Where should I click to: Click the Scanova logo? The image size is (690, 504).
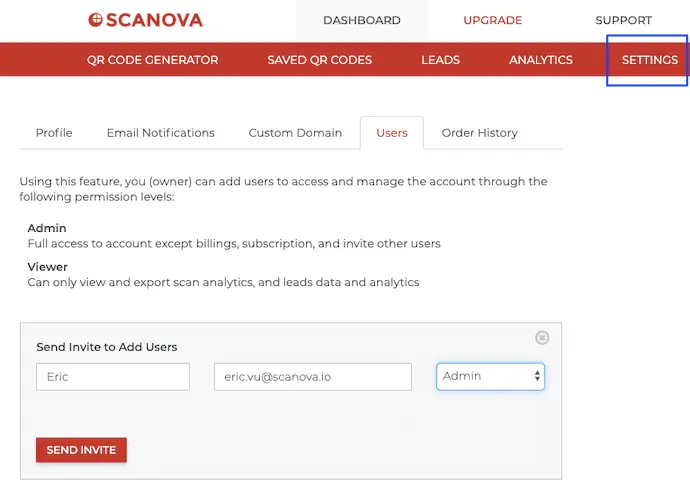(x=145, y=20)
